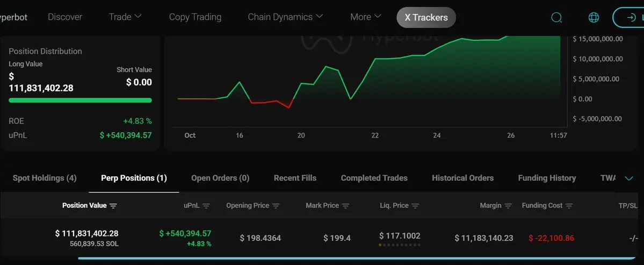Sort by Position Value column icon

click(x=113, y=206)
